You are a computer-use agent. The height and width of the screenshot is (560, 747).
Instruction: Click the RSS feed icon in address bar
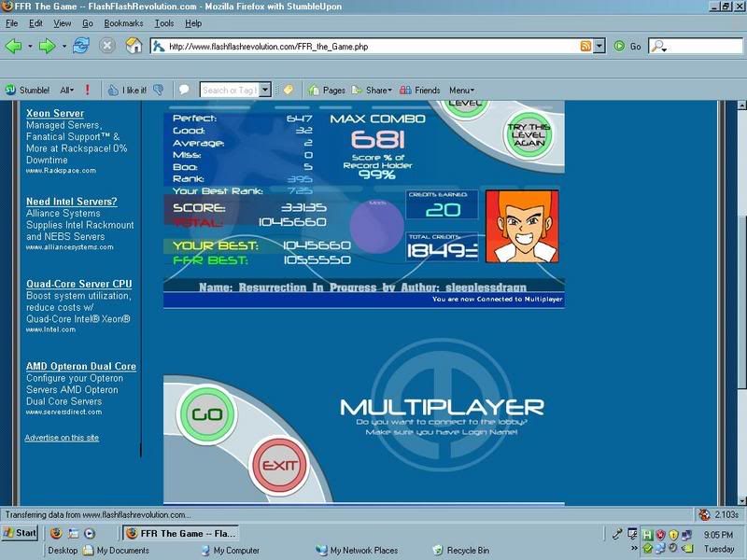click(x=585, y=45)
